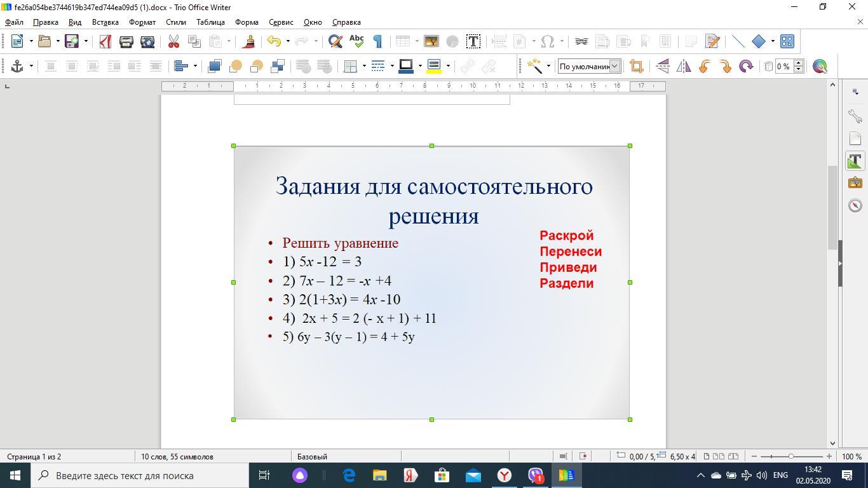Run the spelling check (Abc icon)

point(356,41)
